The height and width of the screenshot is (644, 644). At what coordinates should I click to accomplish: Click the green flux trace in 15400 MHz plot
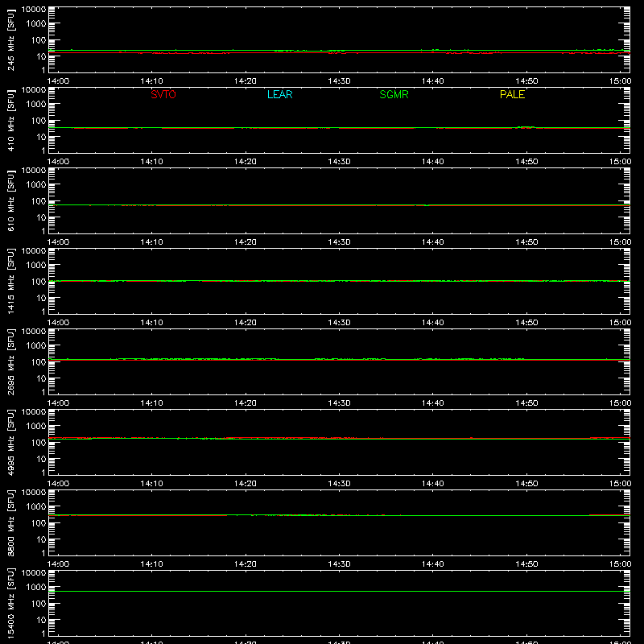click(x=339, y=592)
